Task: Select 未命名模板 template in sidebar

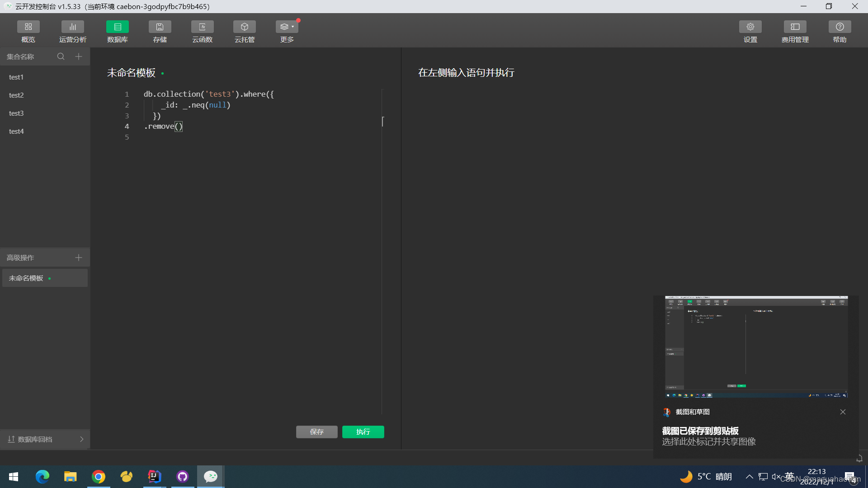Action: pos(26,278)
